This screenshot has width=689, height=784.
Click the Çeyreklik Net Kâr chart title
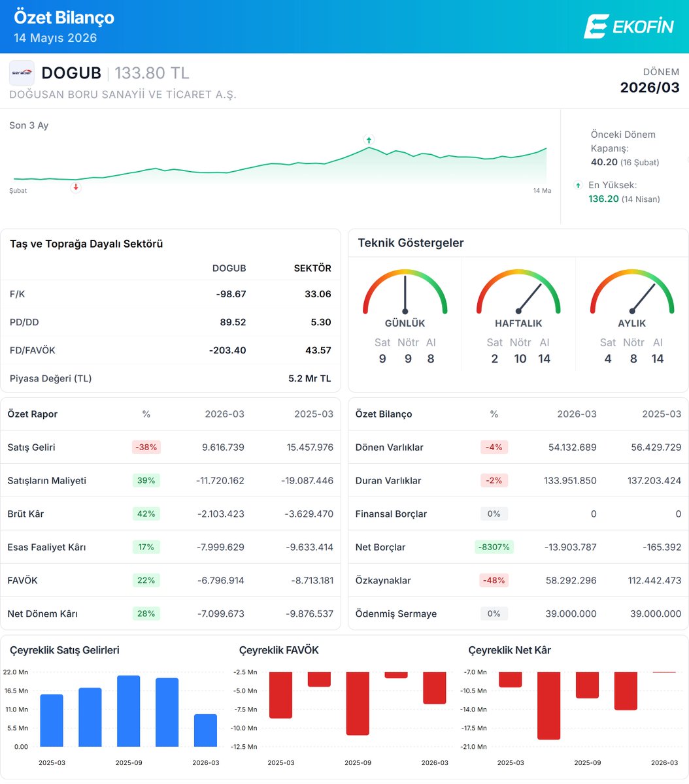pos(509,650)
